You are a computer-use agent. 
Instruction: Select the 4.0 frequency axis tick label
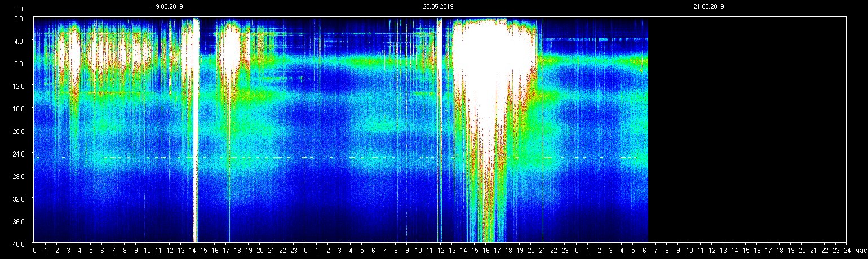point(19,41)
